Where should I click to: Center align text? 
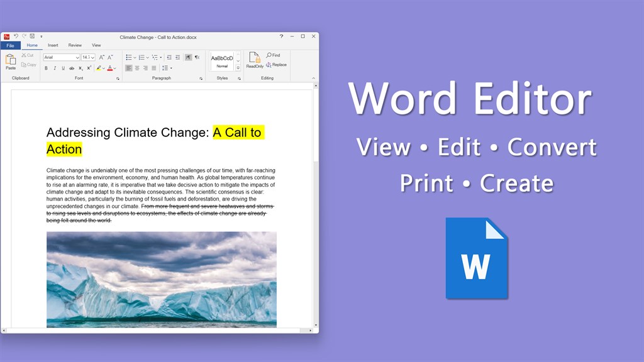137,68
